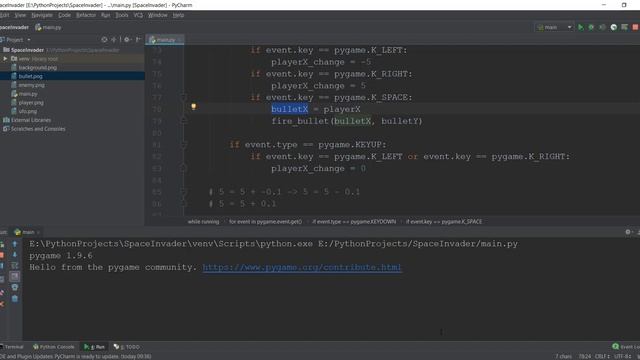Expand the venv folder in project tree
640x360 pixels.
tap(5, 59)
